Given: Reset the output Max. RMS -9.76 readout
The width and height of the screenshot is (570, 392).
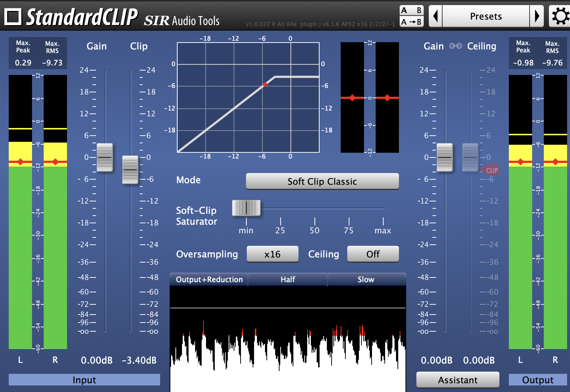Looking at the screenshot, I should point(553,63).
